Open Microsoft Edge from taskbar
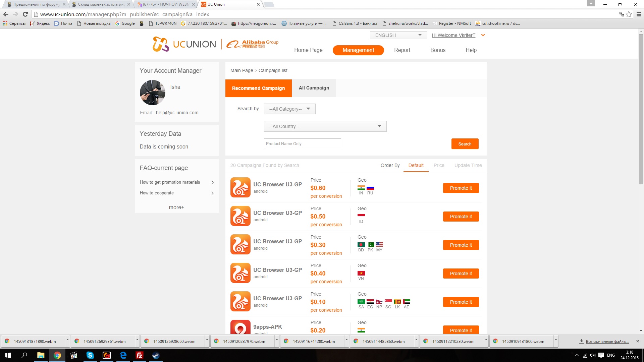The image size is (644, 362). (x=123, y=355)
